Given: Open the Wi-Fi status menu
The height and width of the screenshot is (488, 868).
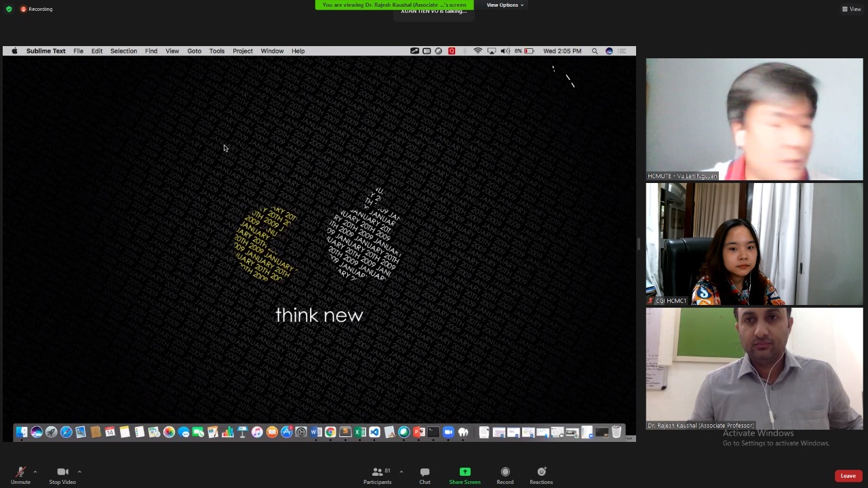Looking at the screenshot, I should 478,51.
